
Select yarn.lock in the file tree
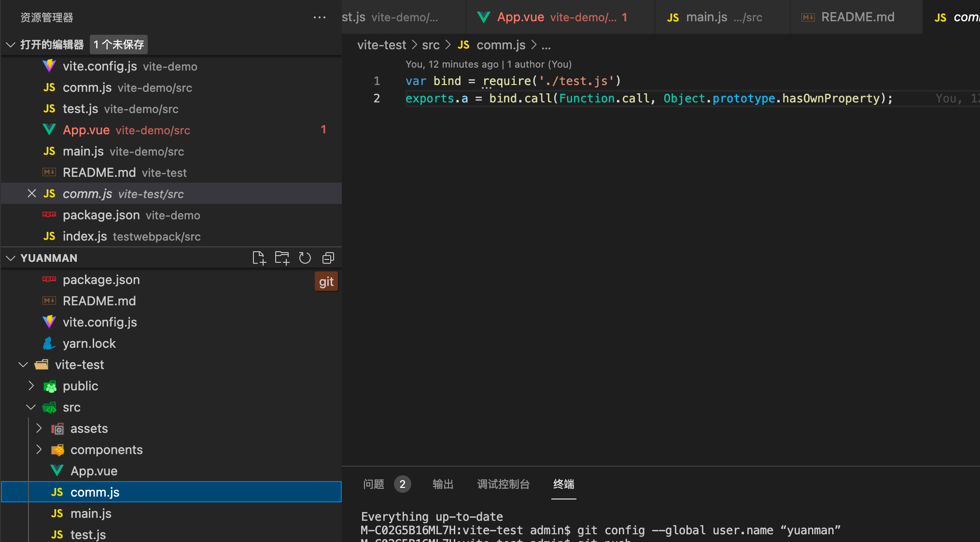[x=89, y=343]
